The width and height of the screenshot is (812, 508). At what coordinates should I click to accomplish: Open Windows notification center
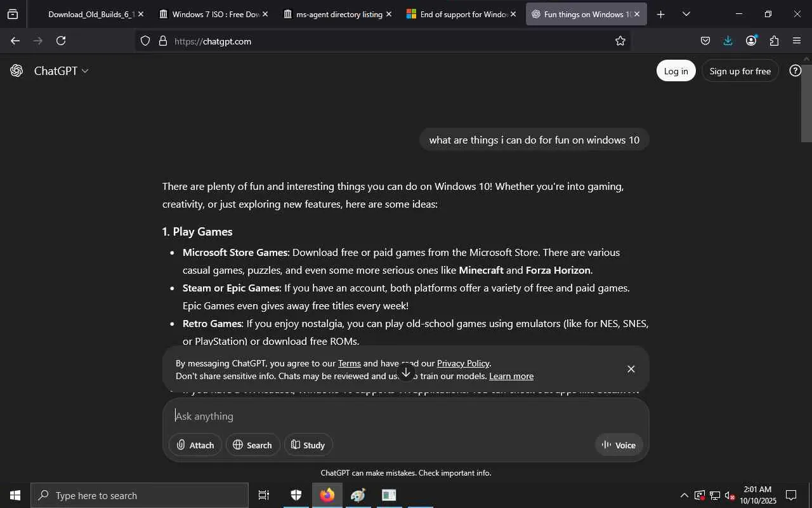791,495
